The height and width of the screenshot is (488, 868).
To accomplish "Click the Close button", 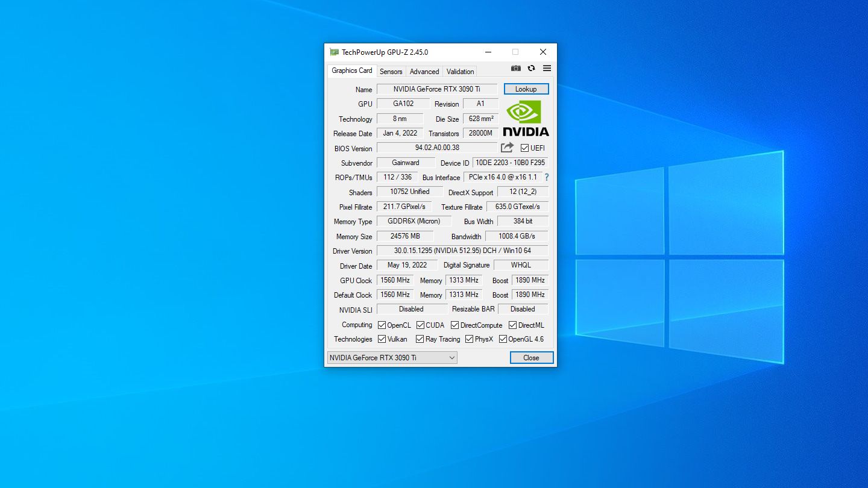I will click(531, 358).
